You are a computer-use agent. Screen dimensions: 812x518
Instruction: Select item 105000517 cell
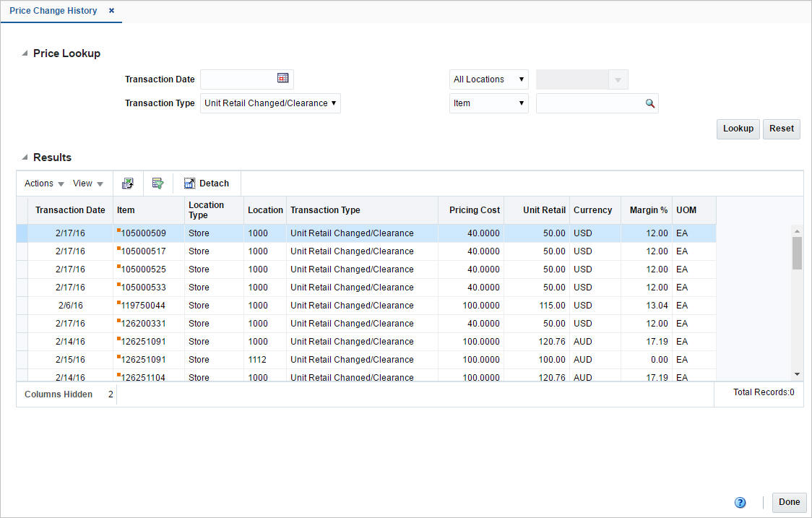click(x=149, y=251)
